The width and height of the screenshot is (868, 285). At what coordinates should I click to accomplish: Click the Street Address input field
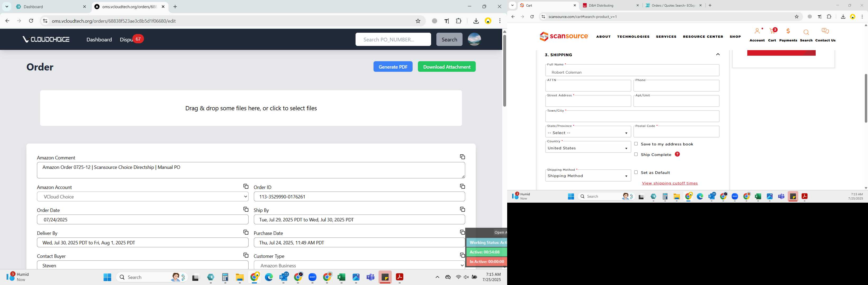click(x=588, y=101)
